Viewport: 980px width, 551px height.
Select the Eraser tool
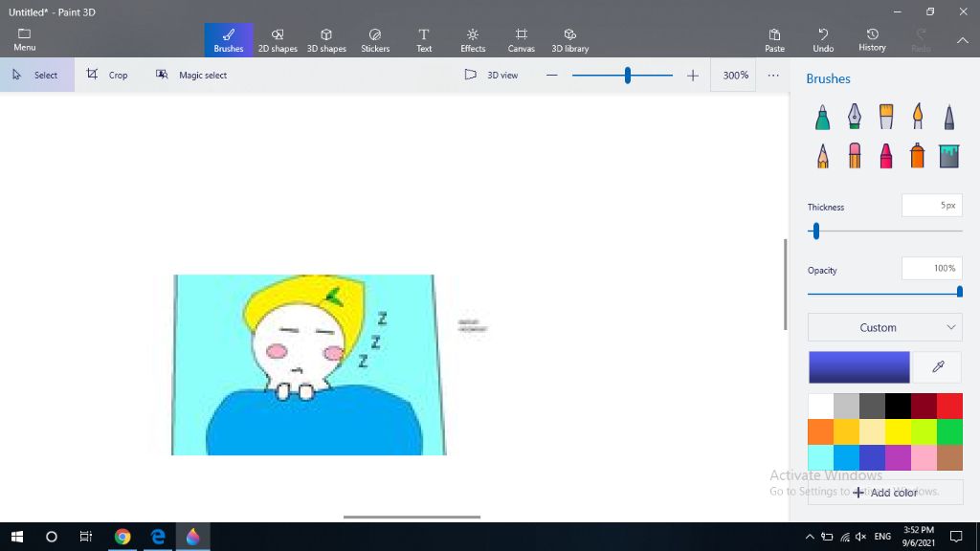tap(855, 156)
